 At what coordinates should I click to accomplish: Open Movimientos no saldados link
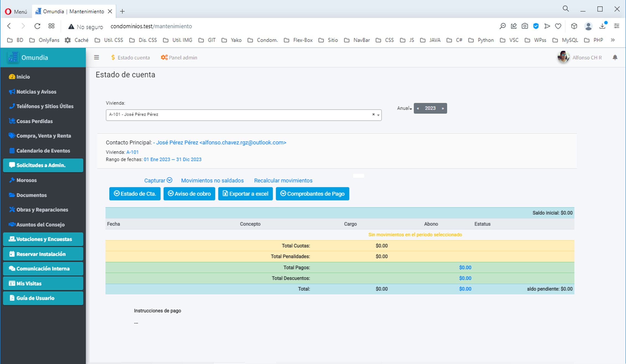(212, 180)
